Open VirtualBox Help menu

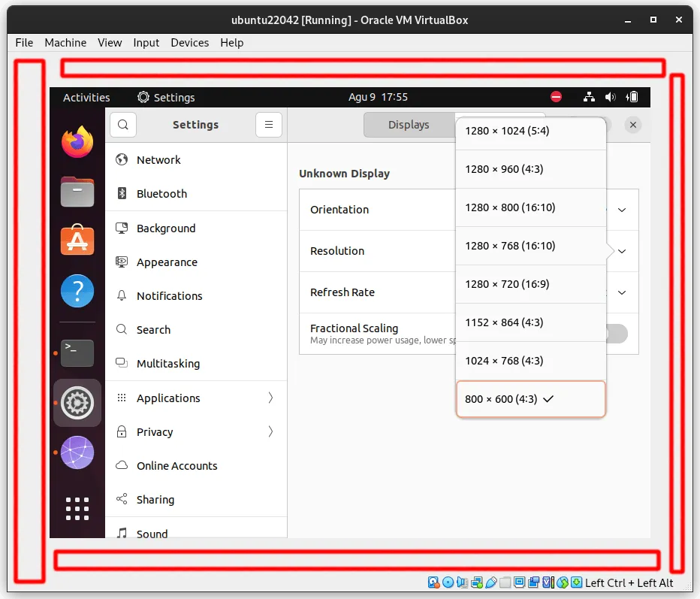[x=231, y=43]
